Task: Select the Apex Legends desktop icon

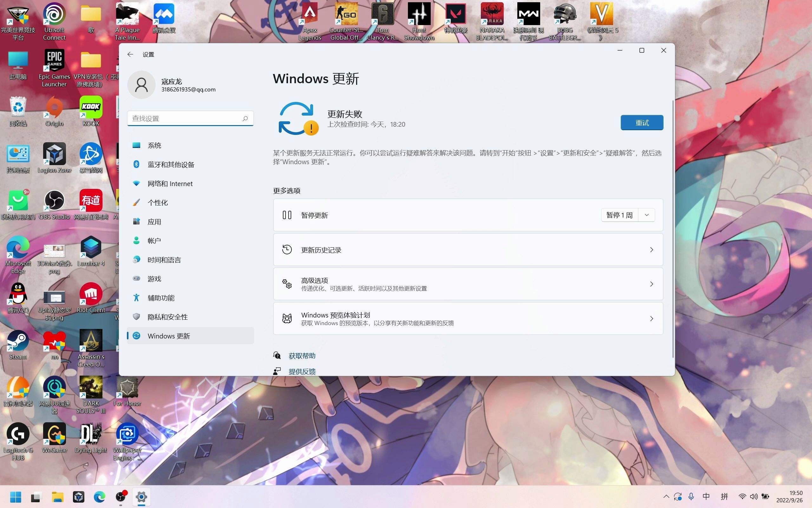Action: 310,22
